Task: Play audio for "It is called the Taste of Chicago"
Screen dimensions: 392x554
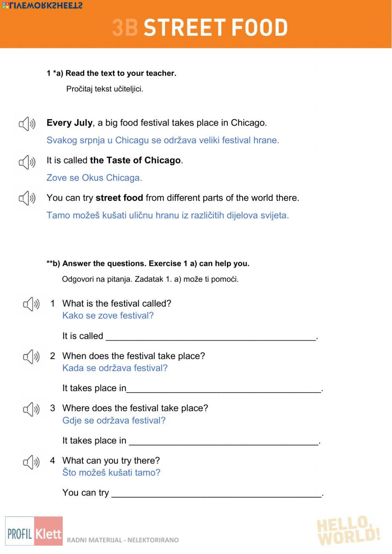Action: tap(27, 162)
